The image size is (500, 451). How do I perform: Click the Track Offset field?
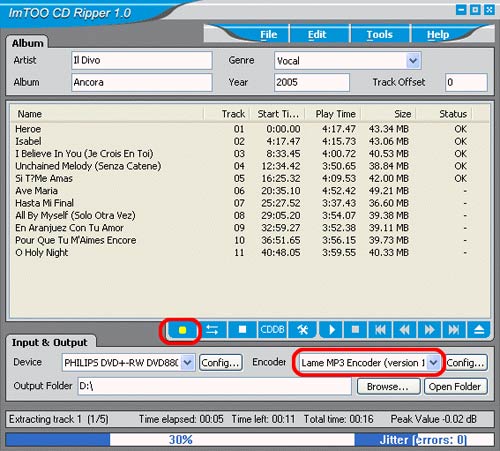pos(466,82)
